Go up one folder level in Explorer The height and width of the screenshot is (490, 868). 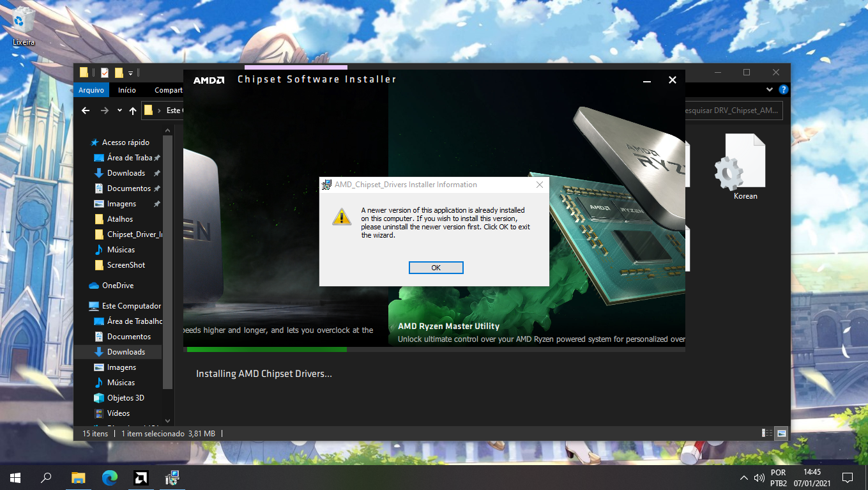133,111
